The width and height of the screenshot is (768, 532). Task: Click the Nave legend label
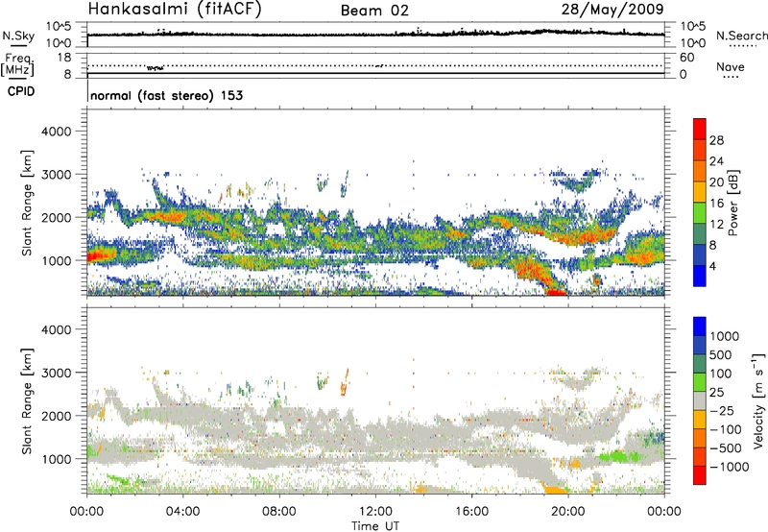pos(731,67)
